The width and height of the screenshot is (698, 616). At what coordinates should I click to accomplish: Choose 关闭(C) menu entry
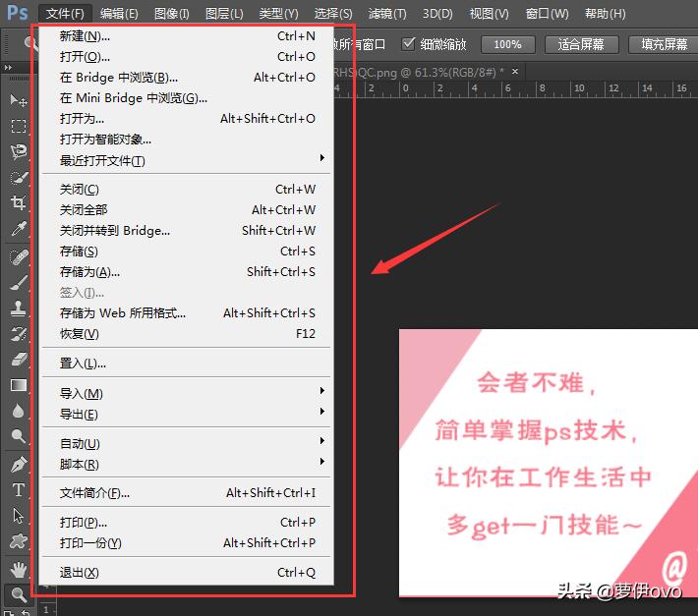click(187, 190)
